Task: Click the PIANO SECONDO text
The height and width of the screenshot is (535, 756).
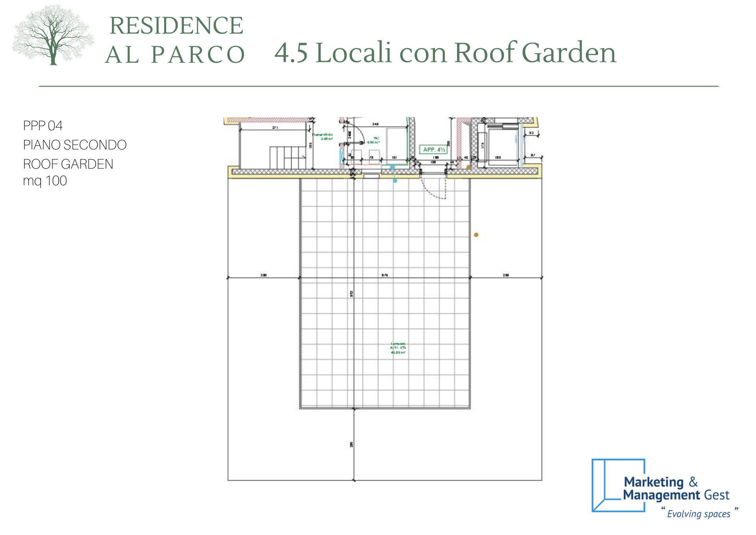Action: pos(75,145)
